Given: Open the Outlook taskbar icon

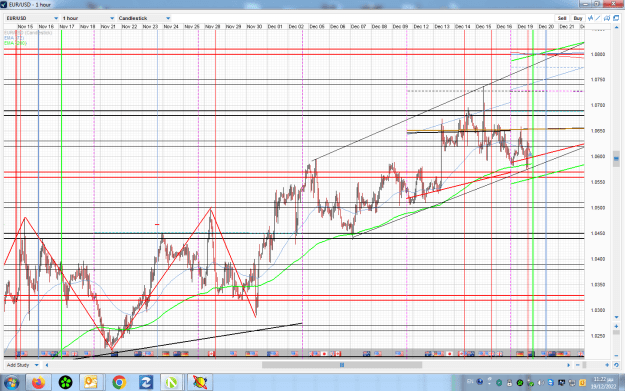Looking at the screenshot, I should pos(91,383).
